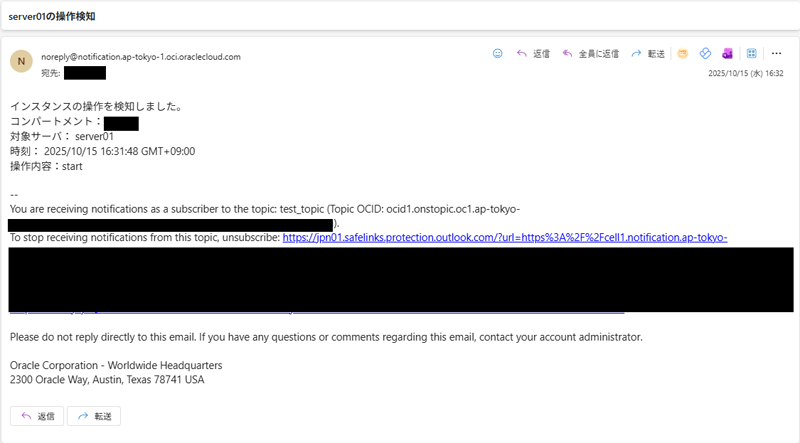Click the 返信 button below the message
This screenshot has width=800, height=443.
click(x=37, y=415)
